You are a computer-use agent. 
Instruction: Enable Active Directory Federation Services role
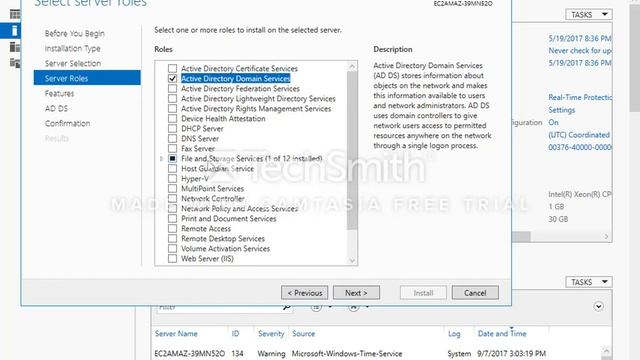point(173,89)
